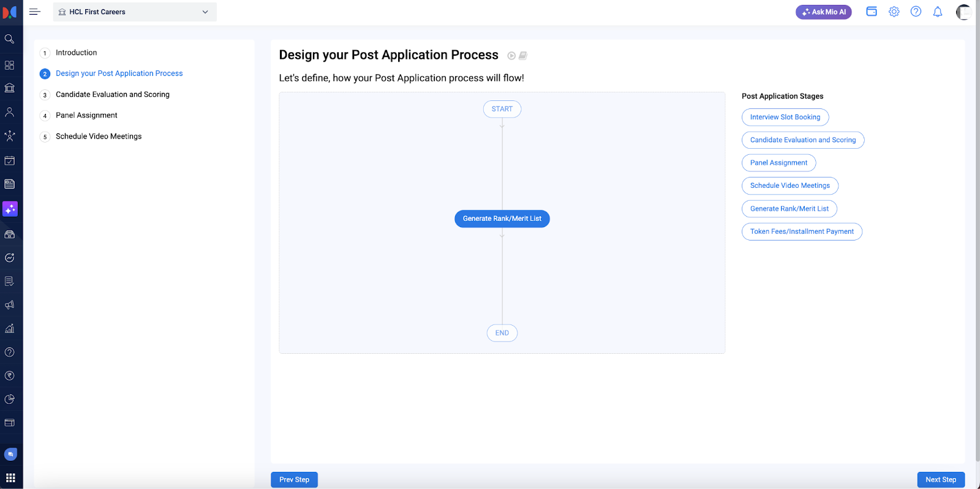
Task: Click the apps grid launcher icon
Action: [10, 477]
